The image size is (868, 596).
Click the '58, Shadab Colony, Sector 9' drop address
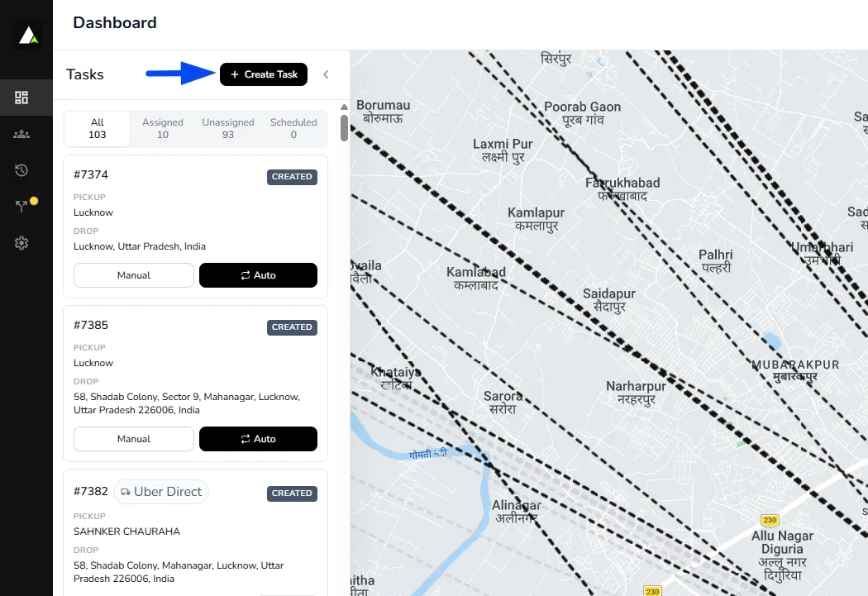(x=187, y=403)
